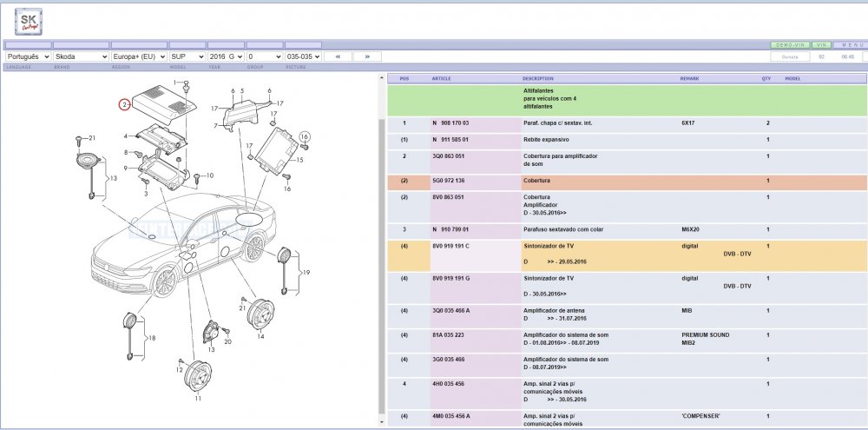Viewport: 868px width, 430px height.
Task: Open the MENU button
Action: (852, 45)
